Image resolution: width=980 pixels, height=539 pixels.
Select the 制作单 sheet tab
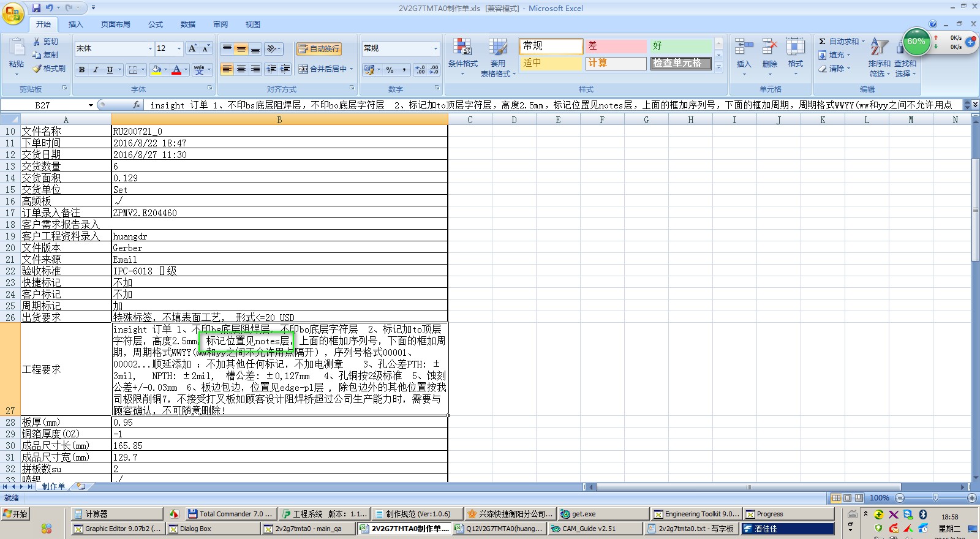tap(53, 486)
